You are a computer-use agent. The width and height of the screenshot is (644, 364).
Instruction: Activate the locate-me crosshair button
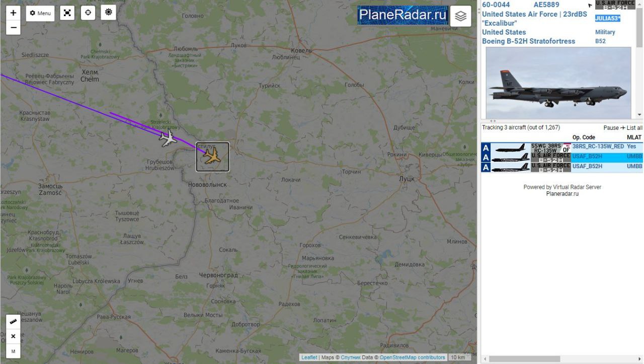[88, 13]
